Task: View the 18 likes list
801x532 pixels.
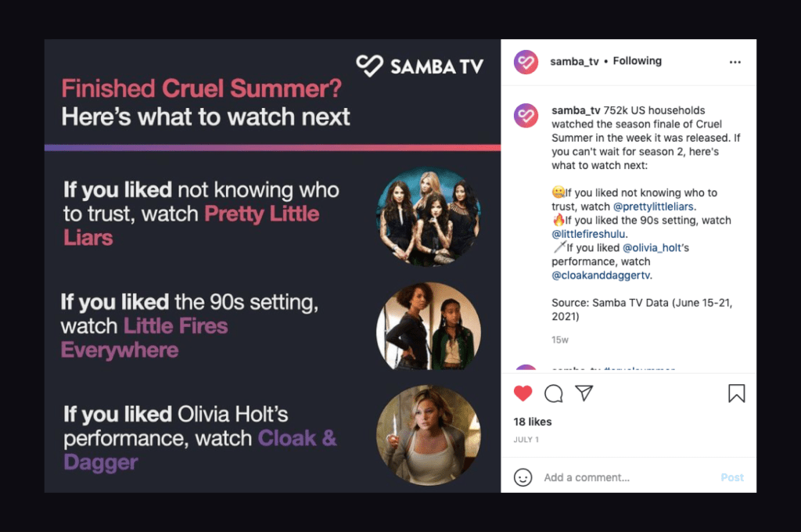Action: coord(532,422)
